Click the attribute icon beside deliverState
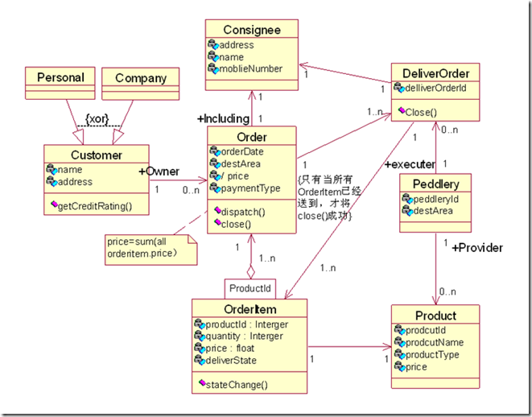The width and height of the screenshot is (532, 417). pos(200,360)
